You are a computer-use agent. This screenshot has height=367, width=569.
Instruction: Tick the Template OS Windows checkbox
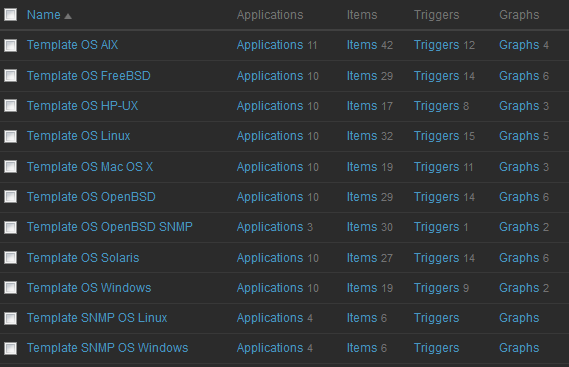[x=11, y=288]
